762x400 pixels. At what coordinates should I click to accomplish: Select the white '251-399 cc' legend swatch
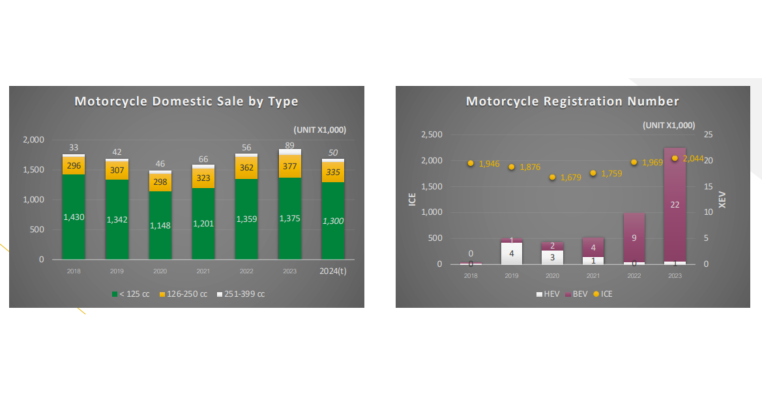point(220,294)
